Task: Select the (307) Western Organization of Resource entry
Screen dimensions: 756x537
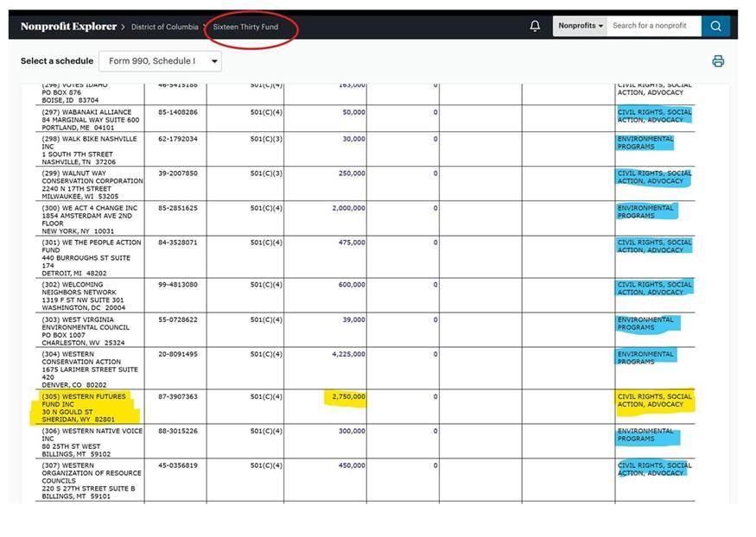Action: pyautogui.click(x=92, y=481)
